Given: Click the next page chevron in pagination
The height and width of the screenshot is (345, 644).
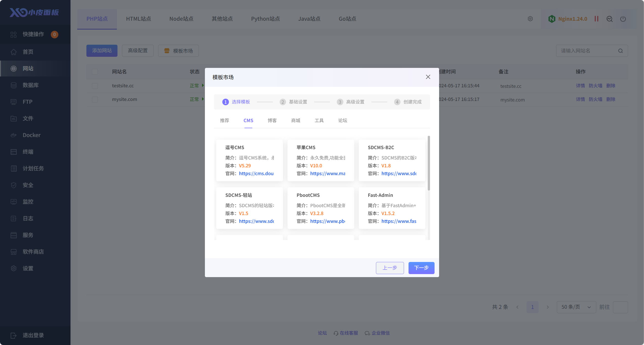Looking at the screenshot, I should click(547, 307).
